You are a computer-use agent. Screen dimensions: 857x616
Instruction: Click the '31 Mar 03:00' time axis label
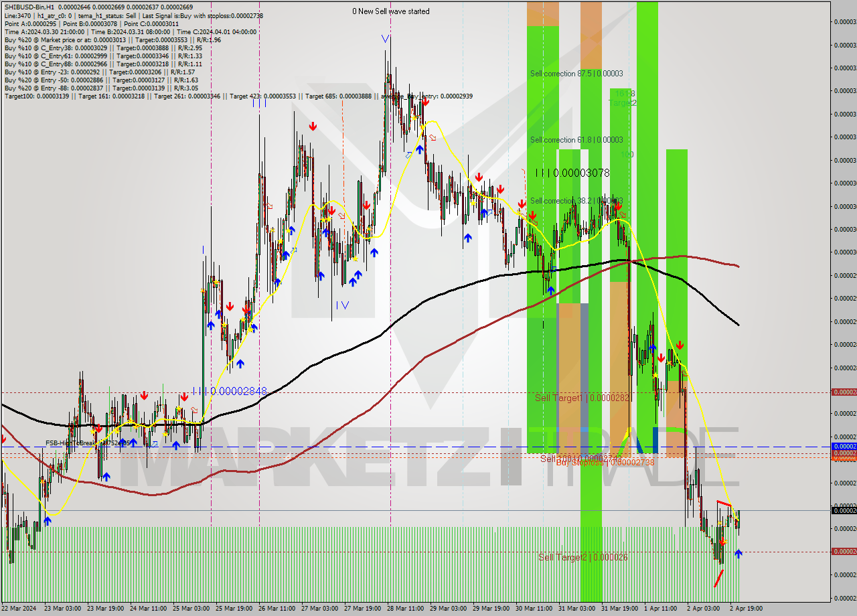[576, 609]
